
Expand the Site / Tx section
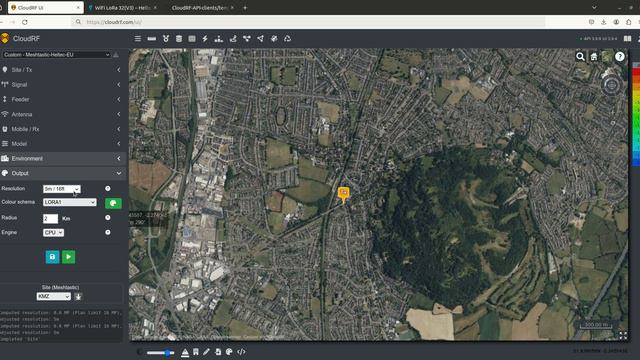click(x=62, y=70)
